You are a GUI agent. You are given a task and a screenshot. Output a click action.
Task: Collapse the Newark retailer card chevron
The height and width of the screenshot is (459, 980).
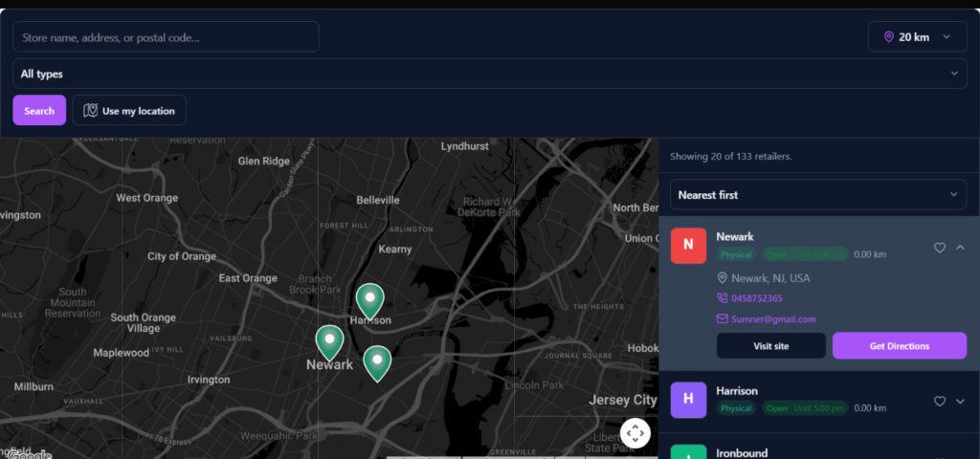[960, 248]
